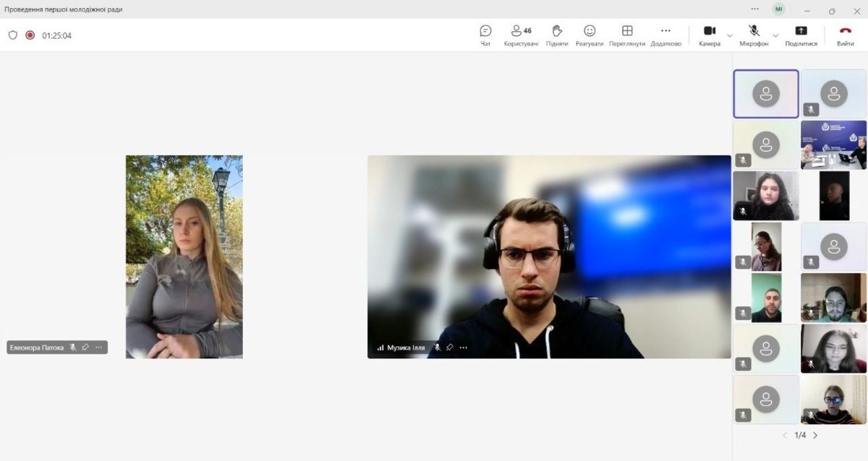Expand the camera options dropdown arrow
Viewport: 868px width, 461px height.
(729, 35)
